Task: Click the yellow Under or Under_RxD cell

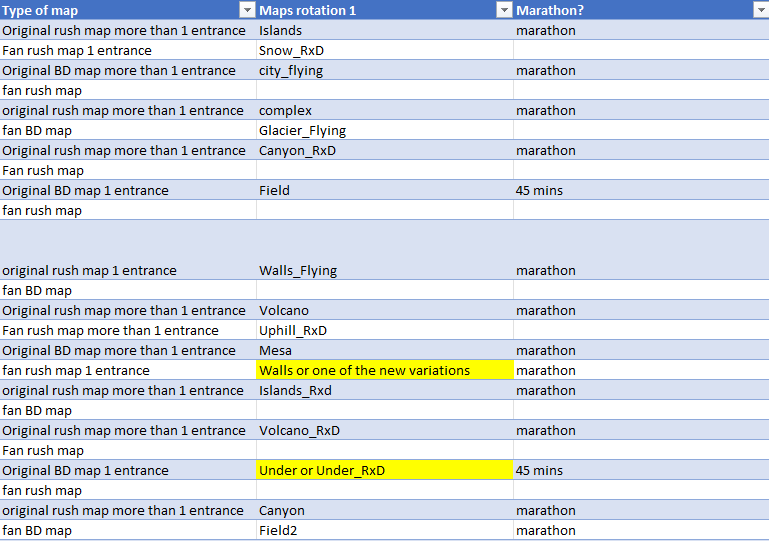Action: pyautogui.click(x=384, y=470)
